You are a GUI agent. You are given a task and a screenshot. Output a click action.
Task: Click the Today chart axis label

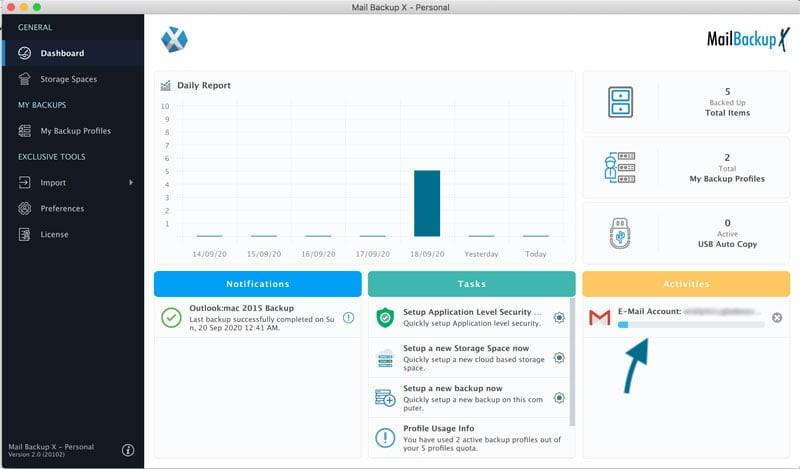coord(536,254)
